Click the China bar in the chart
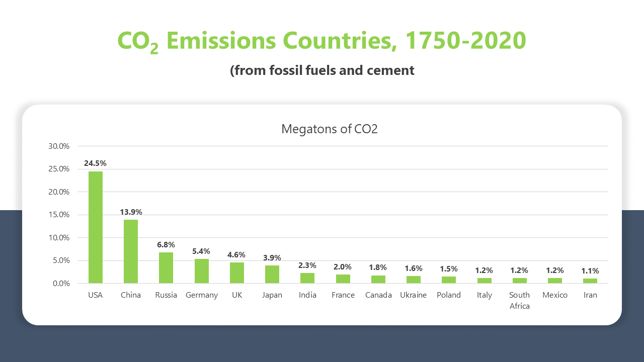Screen dimensions: 644x362 click(131, 251)
